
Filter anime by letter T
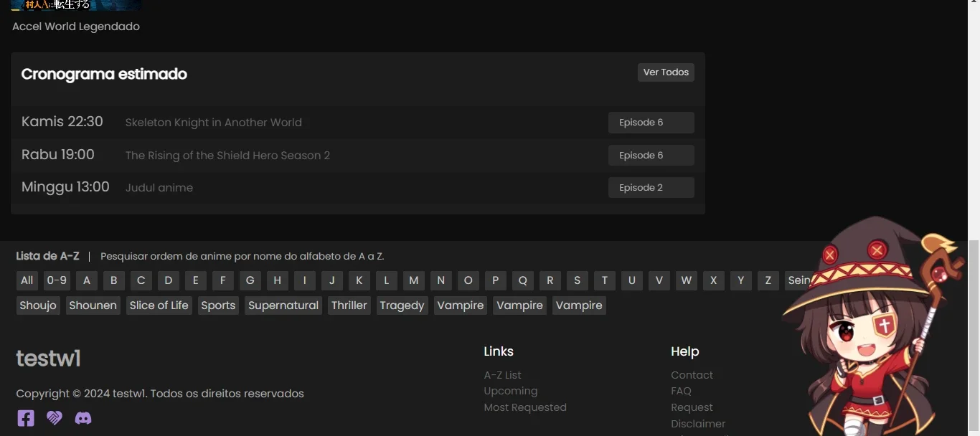pyautogui.click(x=604, y=280)
